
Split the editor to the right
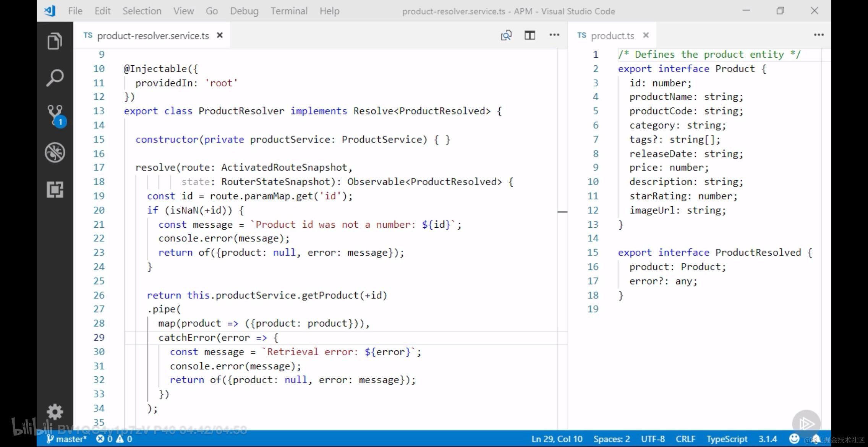pos(530,36)
